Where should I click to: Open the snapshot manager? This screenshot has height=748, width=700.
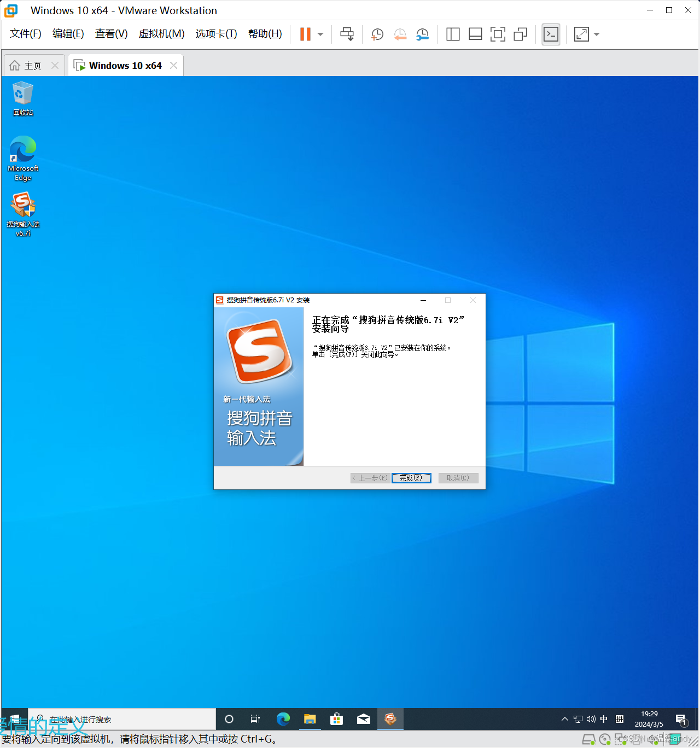point(423,34)
